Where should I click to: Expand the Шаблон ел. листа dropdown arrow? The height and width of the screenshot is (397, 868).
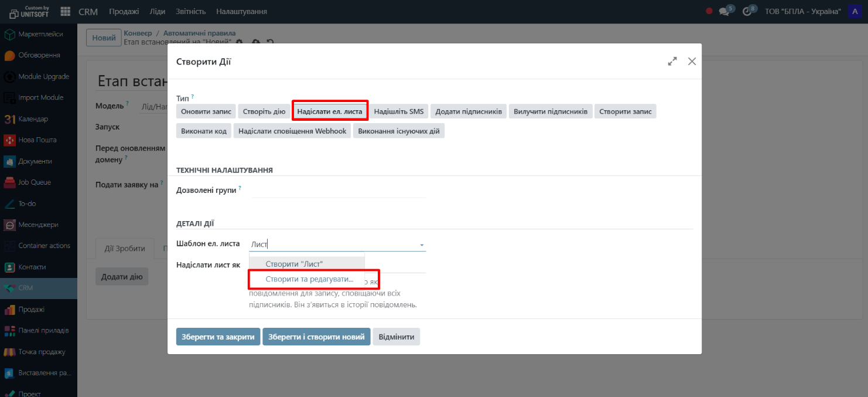click(421, 245)
